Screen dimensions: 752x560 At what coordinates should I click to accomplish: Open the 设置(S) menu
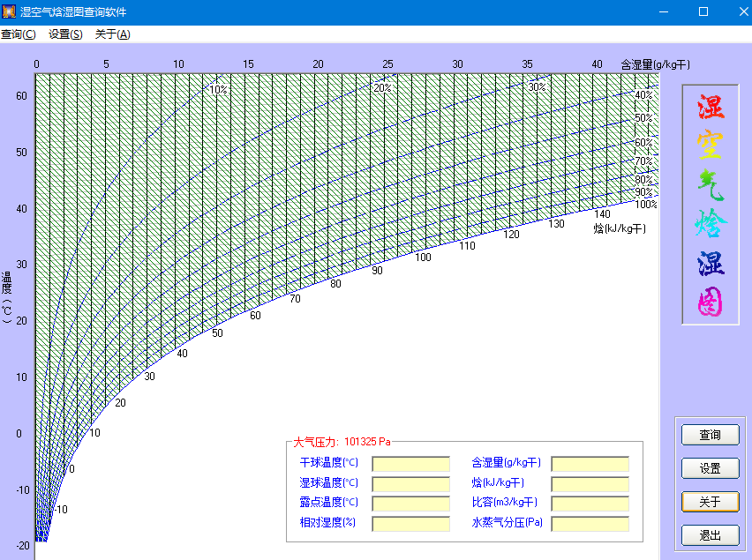pyautogui.click(x=65, y=34)
